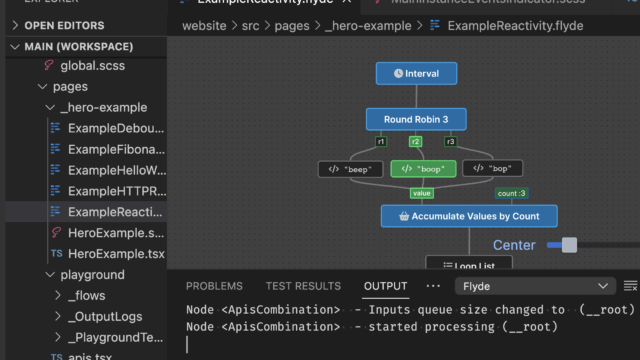Click the value input pin
The height and width of the screenshot is (360, 640).
(422, 193)
